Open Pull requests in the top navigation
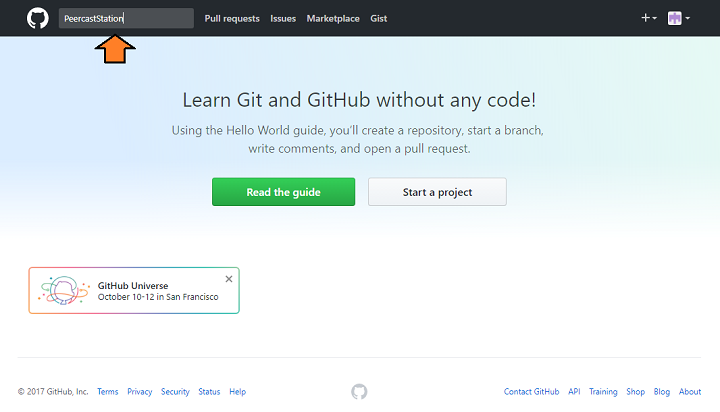Viewport: 720px width, 412px height. point(232,18)
